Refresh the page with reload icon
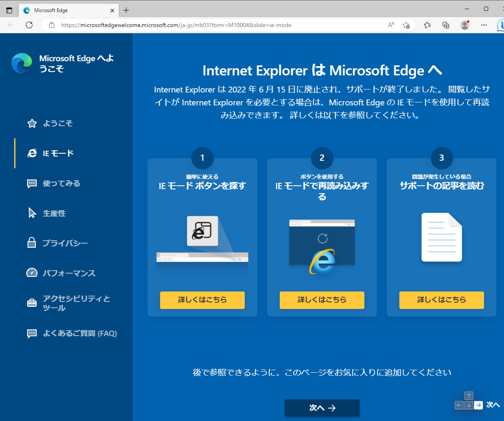504x421 pixels. (x=29, y=25)
